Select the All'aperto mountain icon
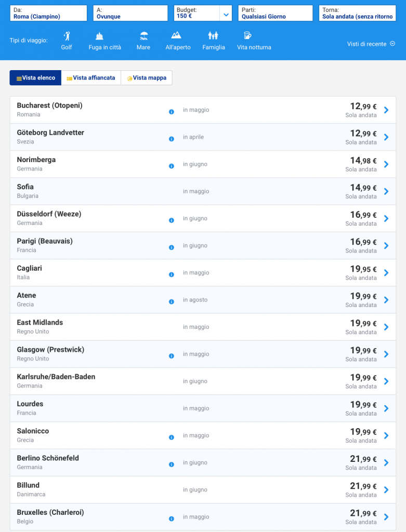Image resolution: width=406 pixels, height=532 pixels. [177, 36]
